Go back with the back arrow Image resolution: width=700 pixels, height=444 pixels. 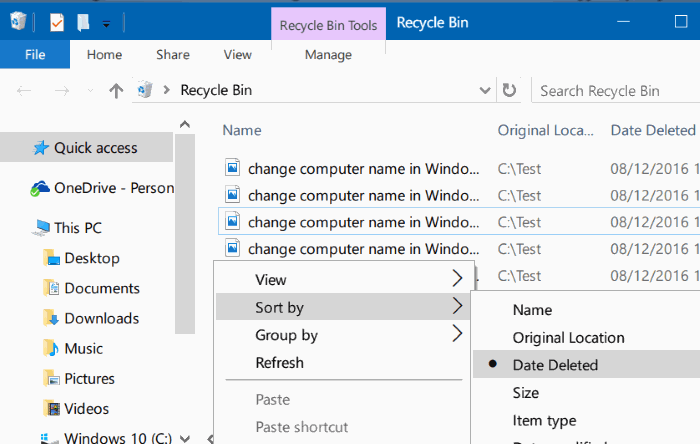click(24, 91)
